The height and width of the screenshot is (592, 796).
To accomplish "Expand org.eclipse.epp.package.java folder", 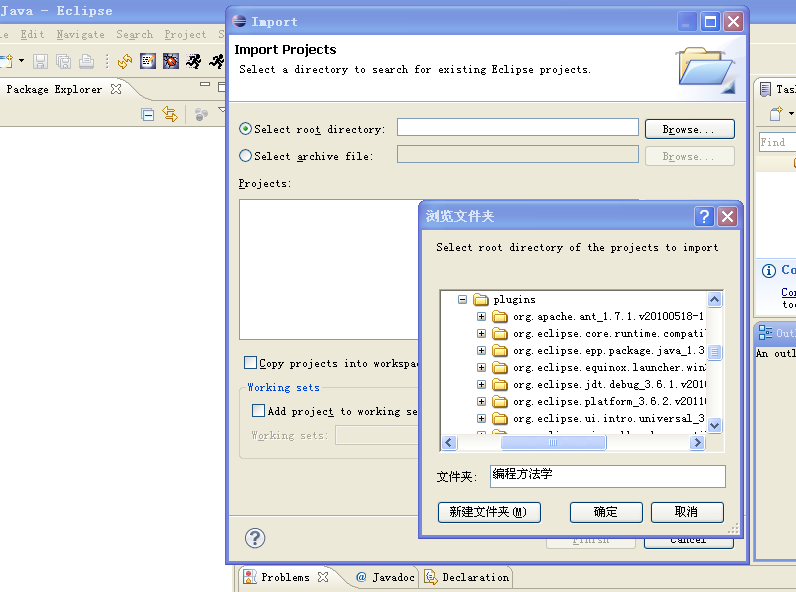I will pos(481,350).
